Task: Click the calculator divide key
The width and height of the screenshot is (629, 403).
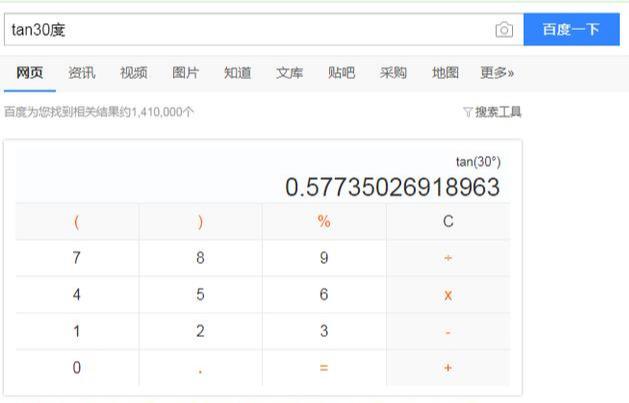Action: pyautogui.click(x=448, y=258)
